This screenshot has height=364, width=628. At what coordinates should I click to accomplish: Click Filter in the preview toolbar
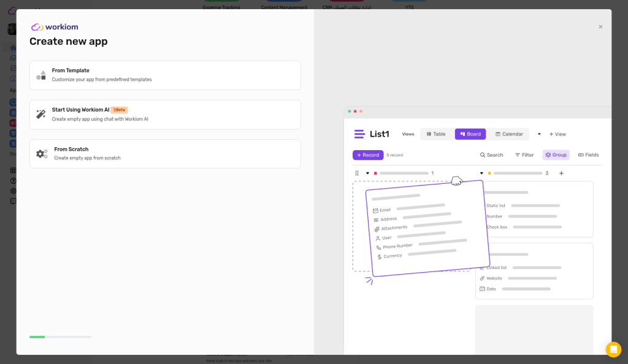(524, 155)
